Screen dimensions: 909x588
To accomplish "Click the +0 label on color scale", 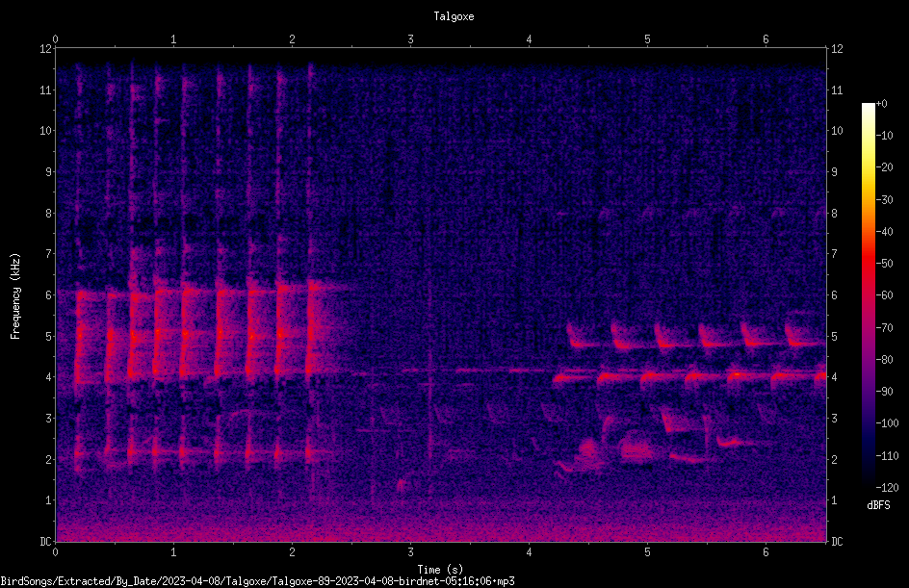I will click(881, 104).
